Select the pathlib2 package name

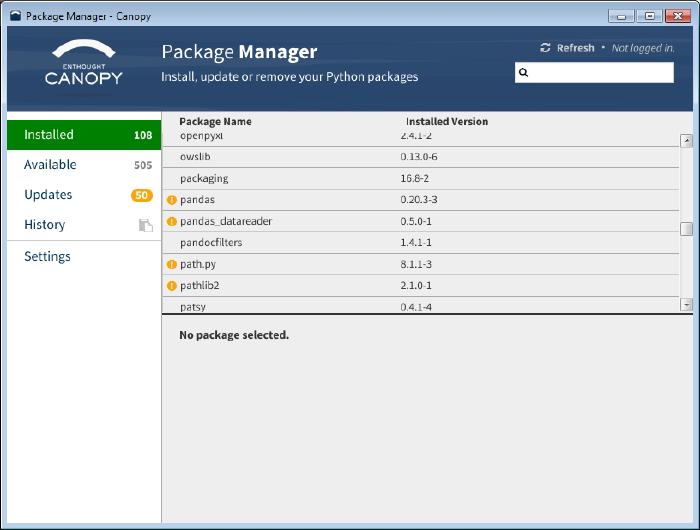[200, 285]
